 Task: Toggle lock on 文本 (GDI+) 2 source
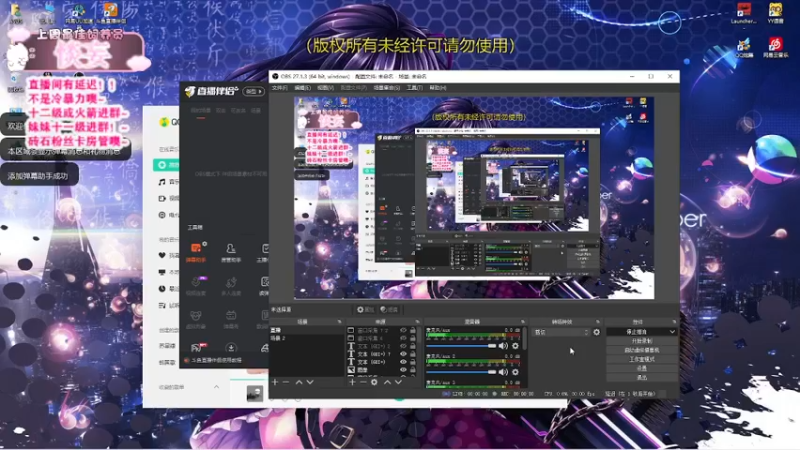pos(413,346)
